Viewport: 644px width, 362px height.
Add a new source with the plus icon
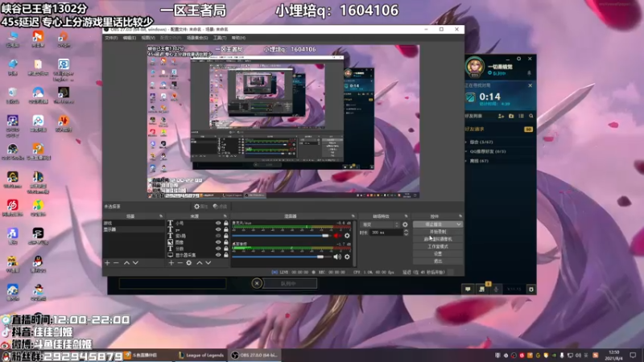point(171,263)
